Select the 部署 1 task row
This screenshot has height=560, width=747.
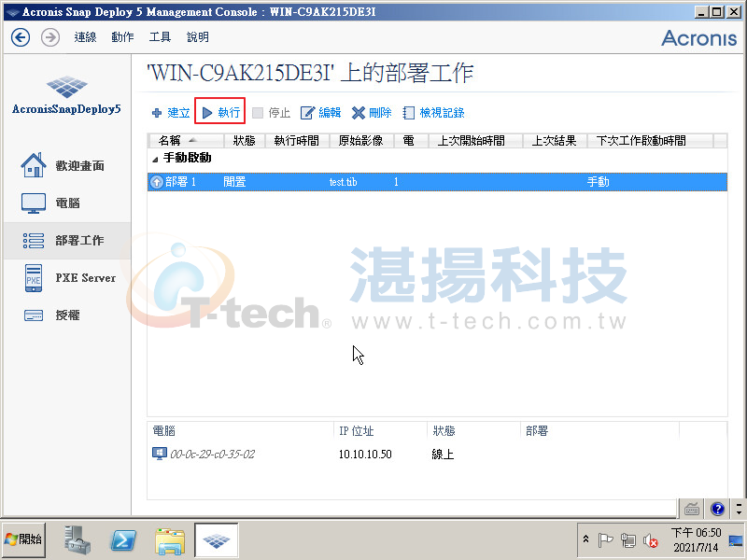437,182
